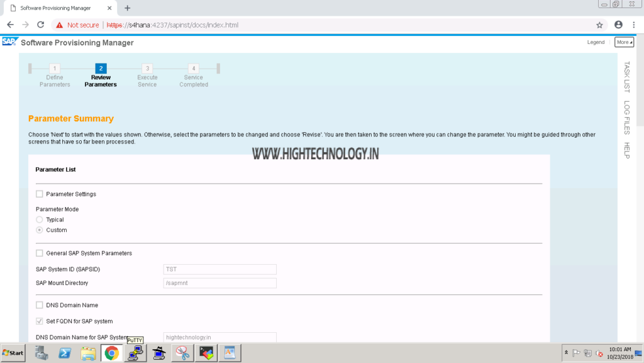Open Action Center flag icon in tray
Image resolution: width=644 pixels, height=363 pixels.
point(576,353)
